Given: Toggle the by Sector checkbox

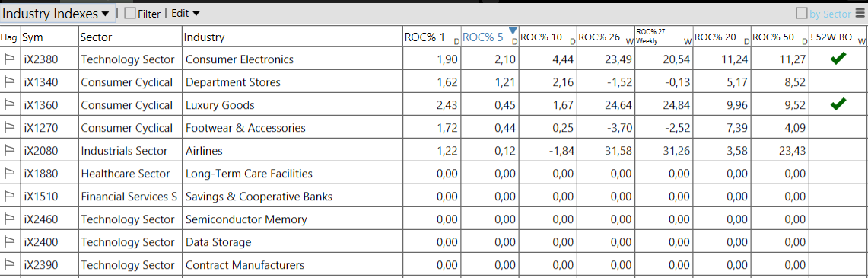Looking at the screenshot, I should [x=801, y=14].
